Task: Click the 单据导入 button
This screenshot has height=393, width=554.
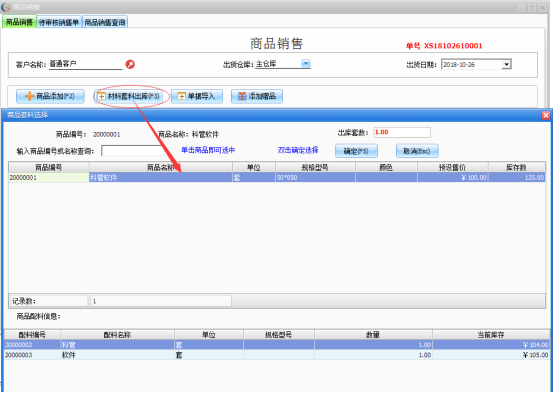Action: 196,96
